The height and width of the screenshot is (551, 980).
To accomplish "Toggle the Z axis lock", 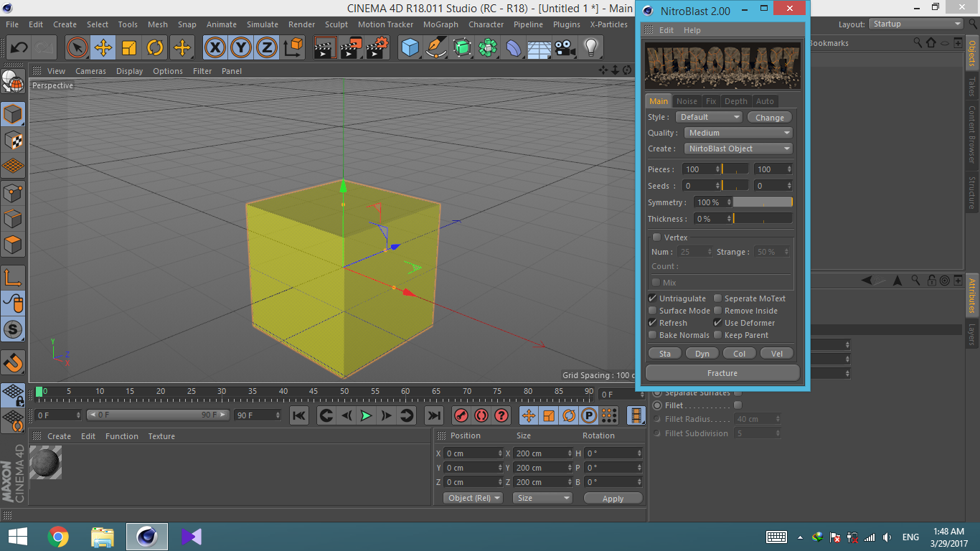I will click(x=267, y=48).
